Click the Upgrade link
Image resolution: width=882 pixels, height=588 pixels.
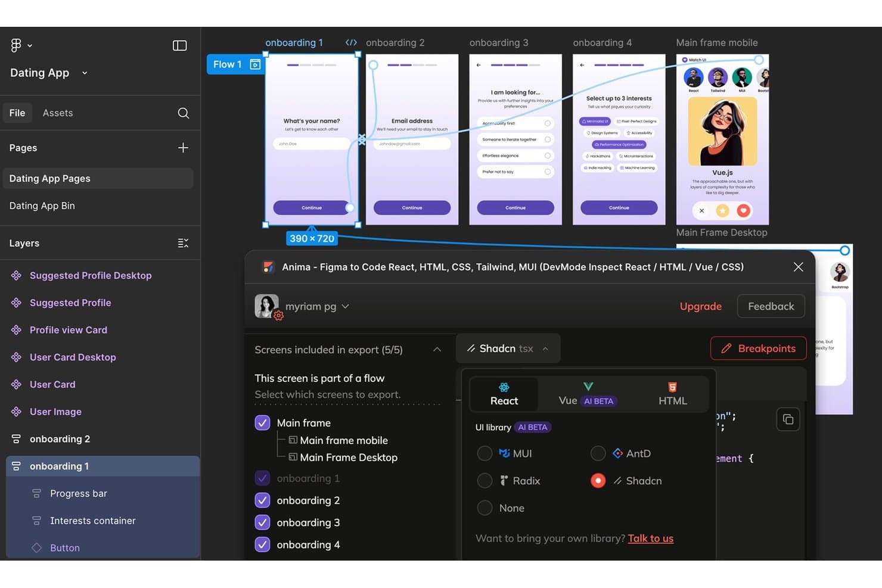tap(701, 306)
